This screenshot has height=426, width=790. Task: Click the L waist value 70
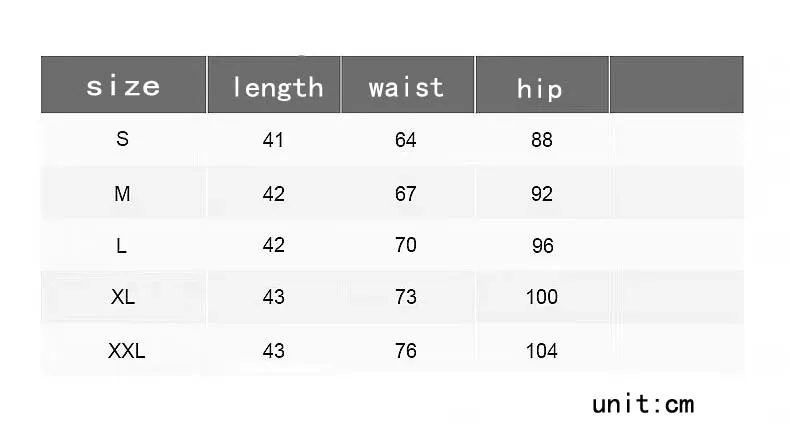406,245
